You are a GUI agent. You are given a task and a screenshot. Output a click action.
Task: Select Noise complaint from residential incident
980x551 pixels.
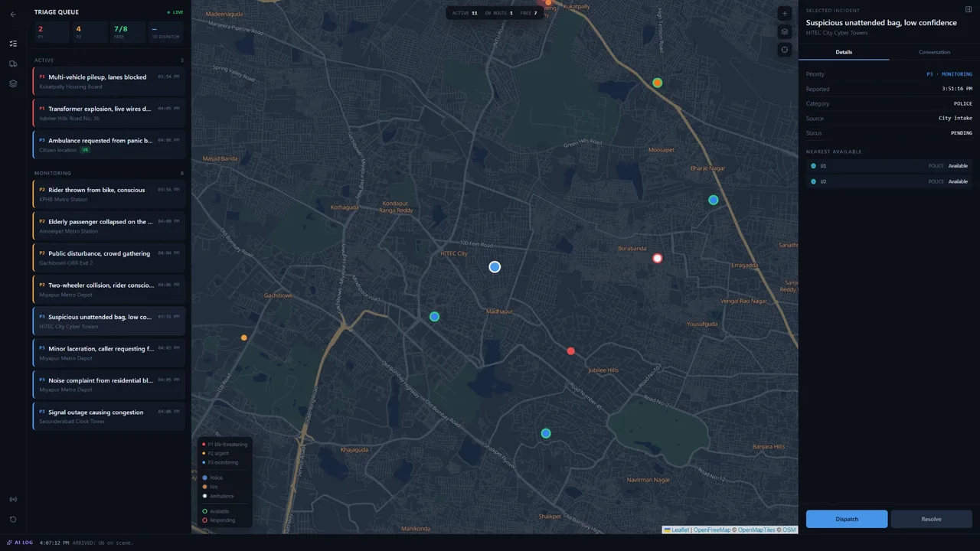click(x=109, y=385)
